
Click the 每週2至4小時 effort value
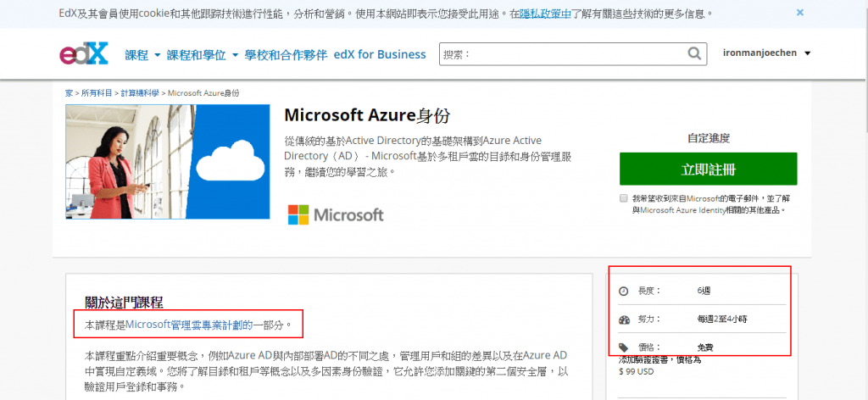tap(722, 319)
